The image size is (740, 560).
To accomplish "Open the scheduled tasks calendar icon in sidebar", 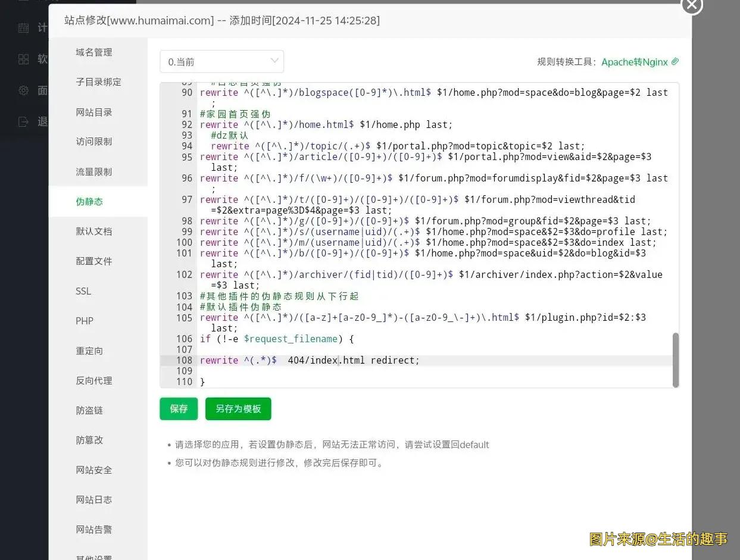I will click(23, 27).
